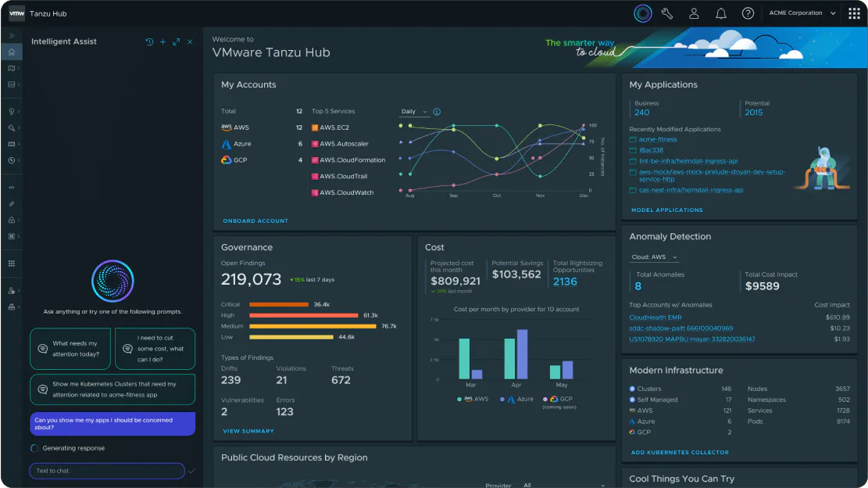
Task: Click MODEL APPLICATIONS link
Action: (x=667, y=210)
